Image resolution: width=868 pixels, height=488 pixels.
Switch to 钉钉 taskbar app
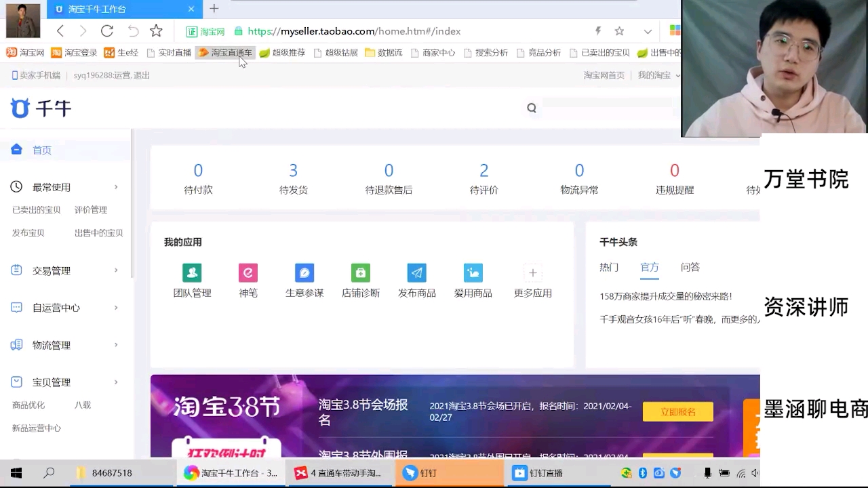point(449,473)
